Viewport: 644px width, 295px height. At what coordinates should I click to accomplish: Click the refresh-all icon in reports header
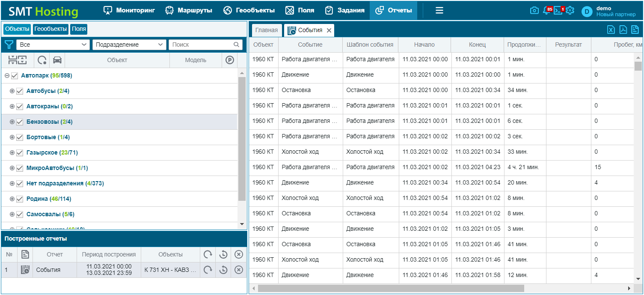[x=208, y=254]
